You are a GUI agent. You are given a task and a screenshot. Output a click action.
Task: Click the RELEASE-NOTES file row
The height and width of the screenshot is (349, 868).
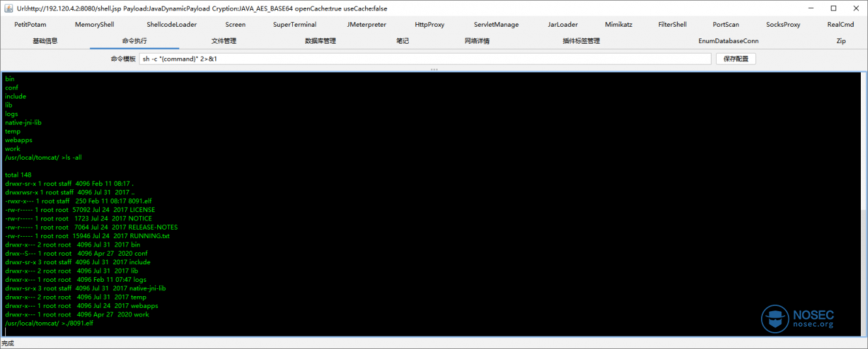coord(91,227)
